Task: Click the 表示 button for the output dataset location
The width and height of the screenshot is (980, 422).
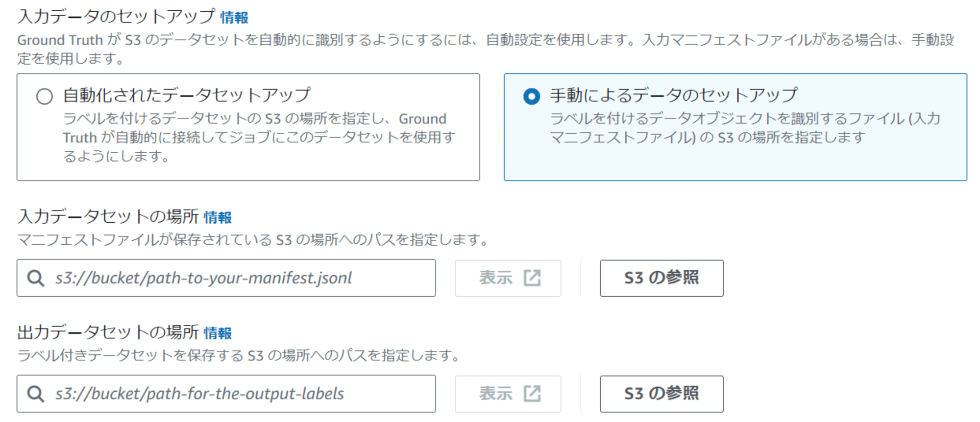Action: coord(508,394)
